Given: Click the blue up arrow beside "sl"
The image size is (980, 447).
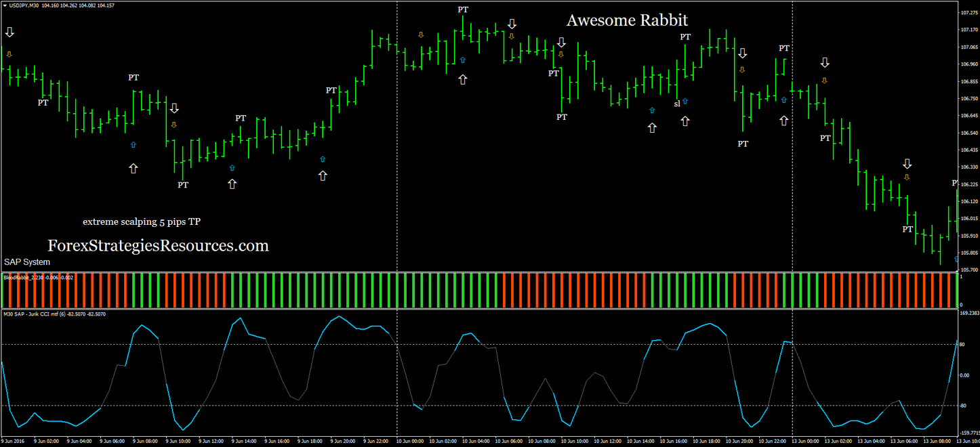Looking at the screenshot, I should pos(685,101).
